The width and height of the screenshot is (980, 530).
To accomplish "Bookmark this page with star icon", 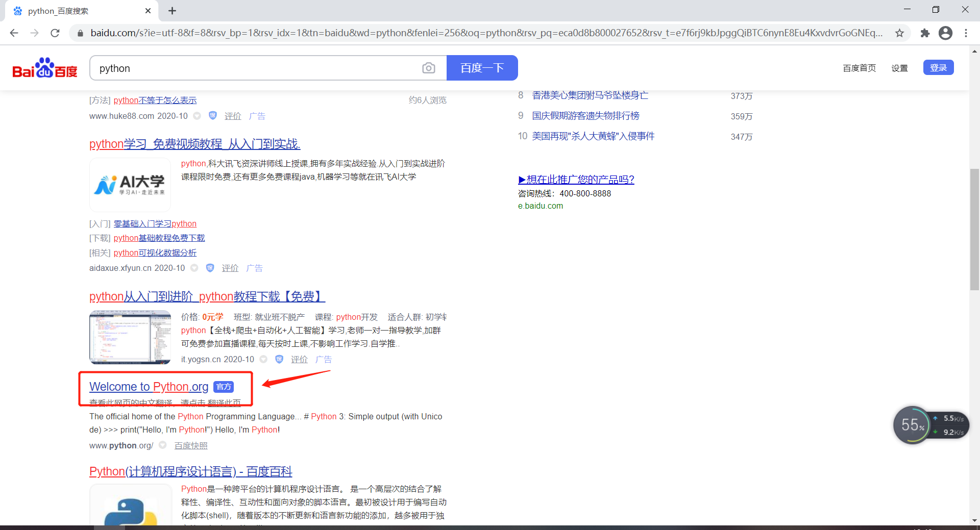I will (899, 33).
